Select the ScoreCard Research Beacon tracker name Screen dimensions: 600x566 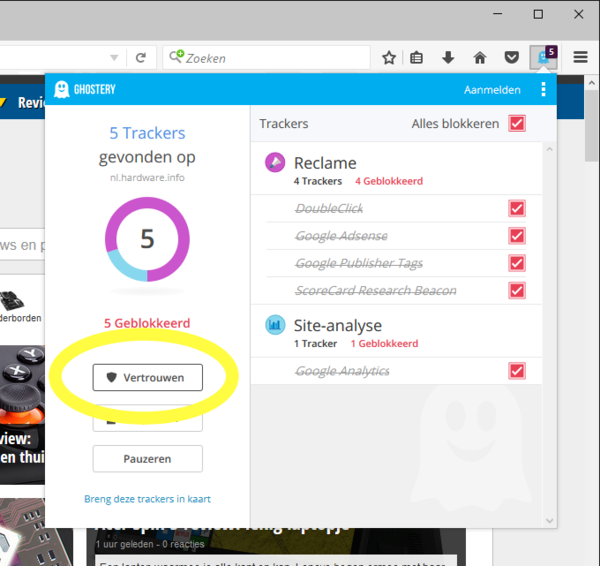pos(376,290)
